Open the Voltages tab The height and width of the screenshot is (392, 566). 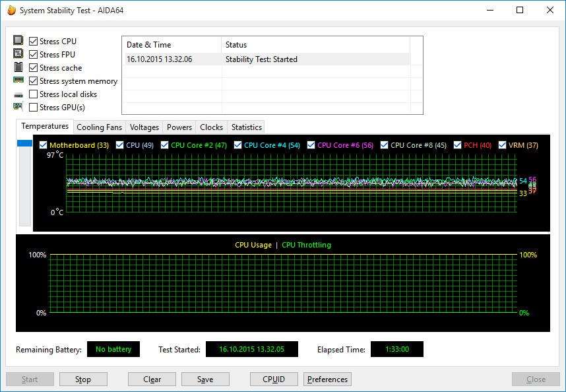[144, 127]
